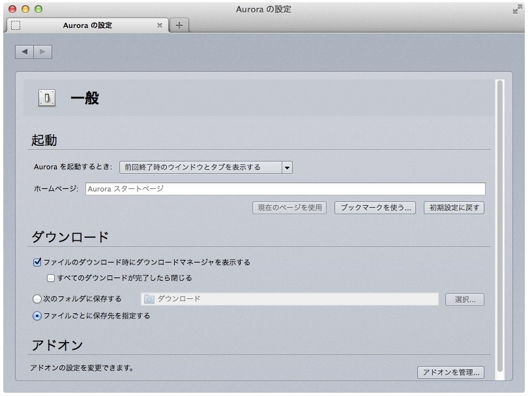Click the ホームページ input field
This screenshot has width=532, height=396.
click(286, 189)
